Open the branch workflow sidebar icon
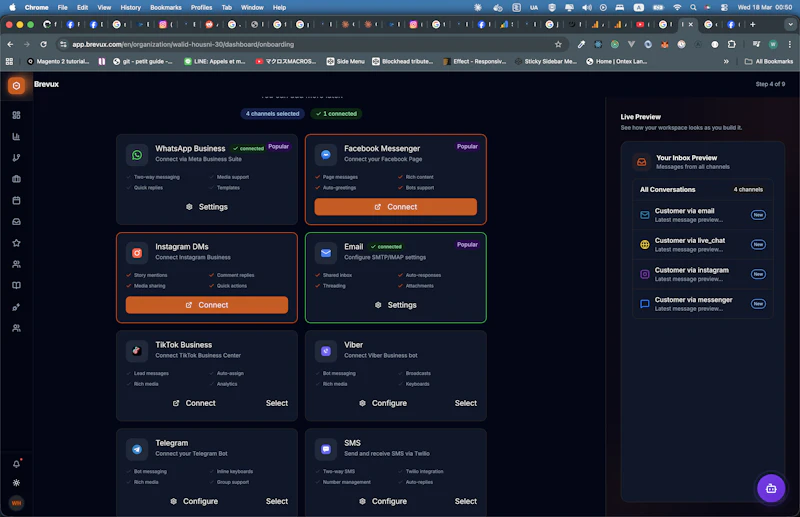 (16, 158)
